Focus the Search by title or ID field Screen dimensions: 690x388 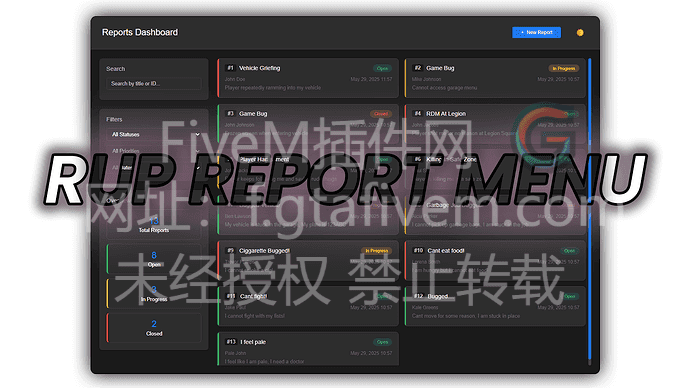pyautogui.click(x=154, y=84)
